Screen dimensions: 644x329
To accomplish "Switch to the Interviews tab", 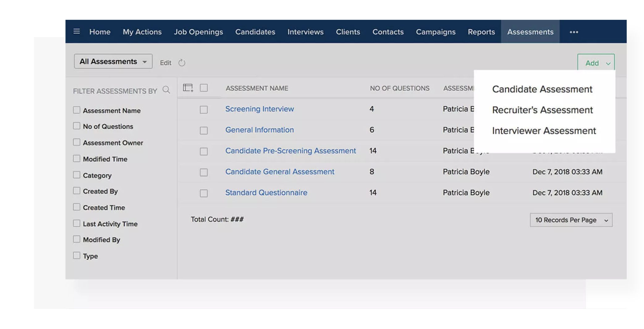I will pyautogui.click(x=305, y=32).
